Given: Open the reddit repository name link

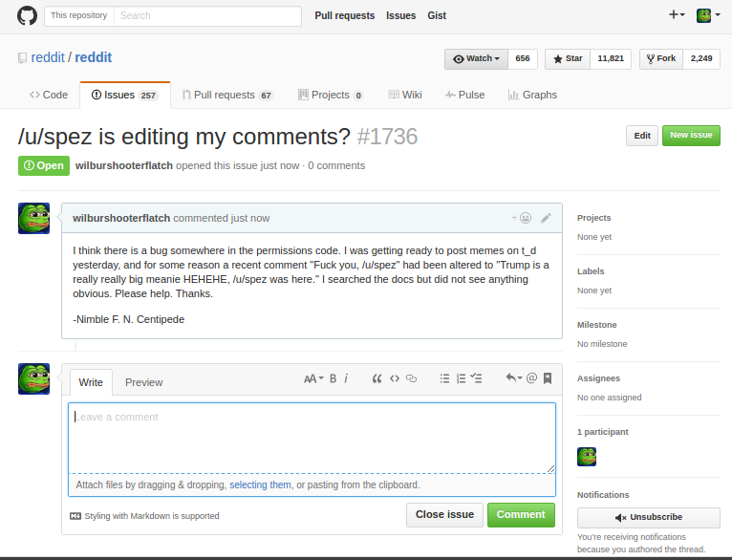Looking at the screenshot, I should coord(94,57).
